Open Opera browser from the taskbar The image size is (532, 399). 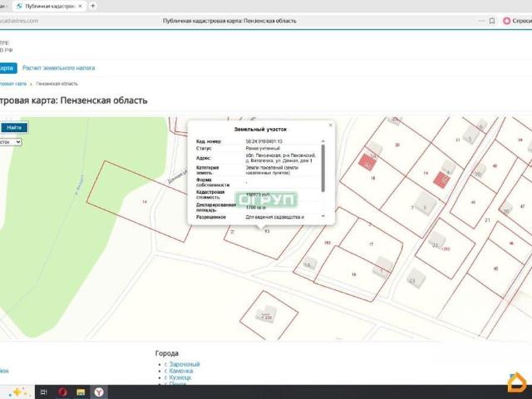click(x=62, y=392)
